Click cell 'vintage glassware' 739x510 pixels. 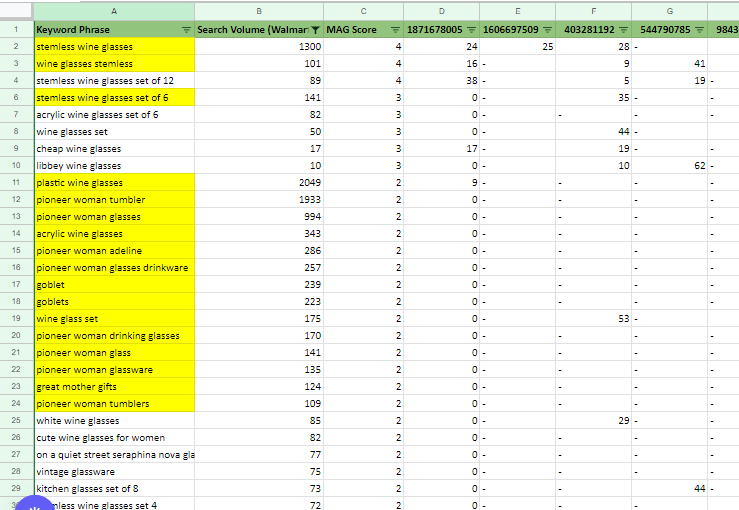click(x=114, y=471)
